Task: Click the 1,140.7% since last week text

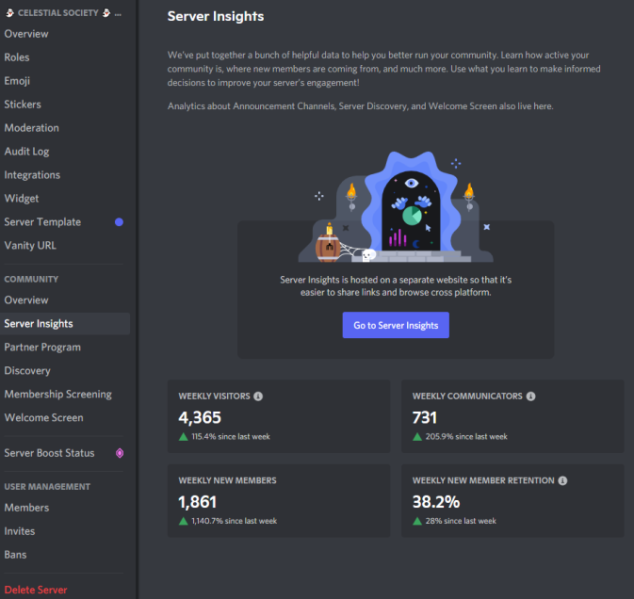Action: [234, 521]
